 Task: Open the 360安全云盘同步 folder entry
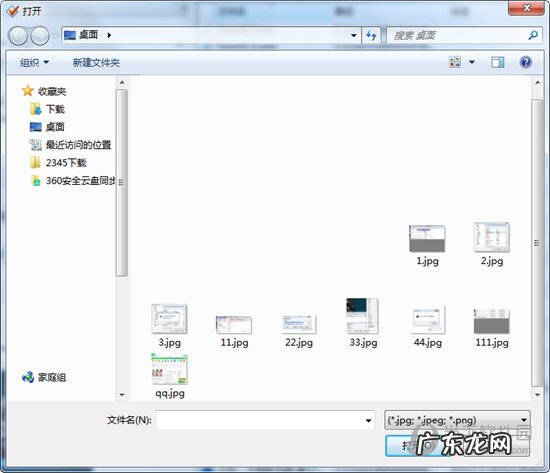tap(80, 181)
